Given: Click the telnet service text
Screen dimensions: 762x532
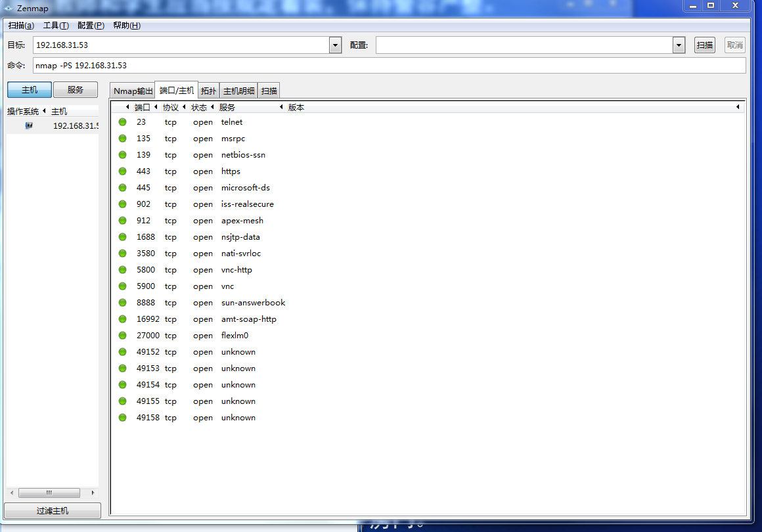Looking at the screenshot, I should click(232, 122).
